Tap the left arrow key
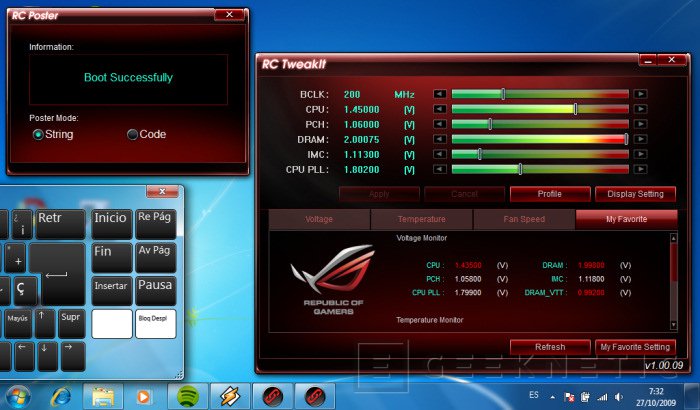This screenshot has width=700, height=410. coord(23,356)
